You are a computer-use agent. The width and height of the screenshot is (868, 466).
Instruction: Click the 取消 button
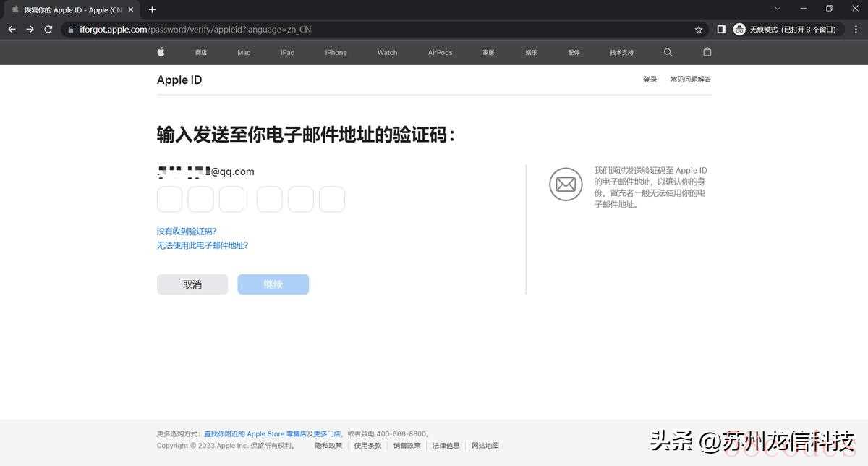point(192,284)
